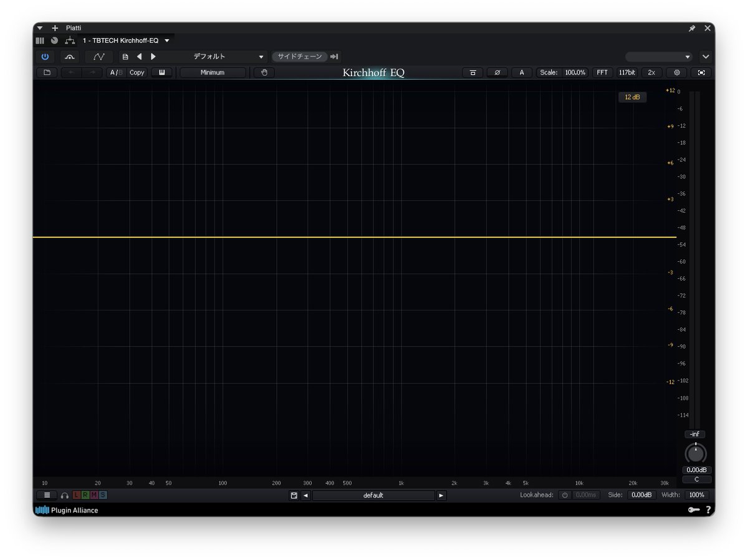Open the plugin rack columns view icon
The height and width of the screenshot is (560, 748).
click(40, 41)
